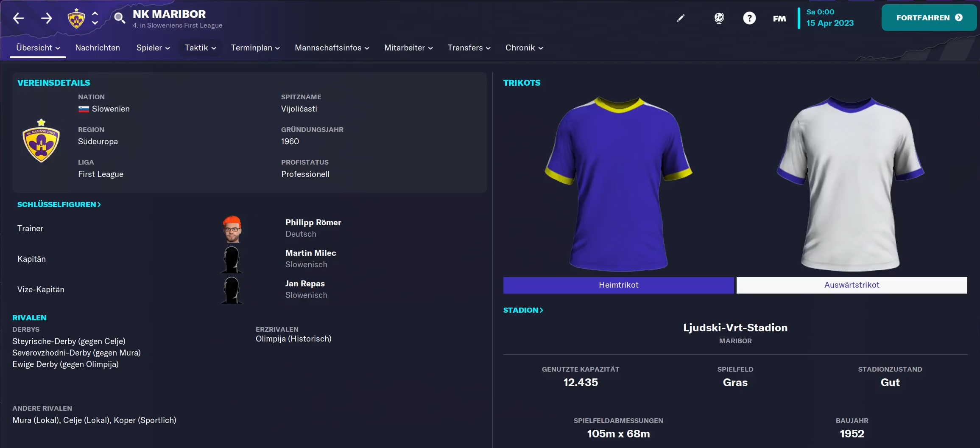The width and height of the screenshot is (980, 448).
Task: Open the help question mark icon
Action: [x=749, y=18]
